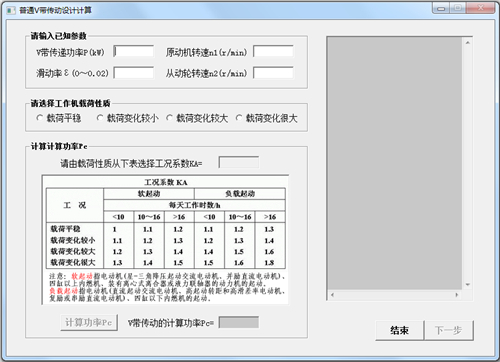Click the Pc calculated power result field
This screenshot has height=362, width=500.
pos(239,322)
